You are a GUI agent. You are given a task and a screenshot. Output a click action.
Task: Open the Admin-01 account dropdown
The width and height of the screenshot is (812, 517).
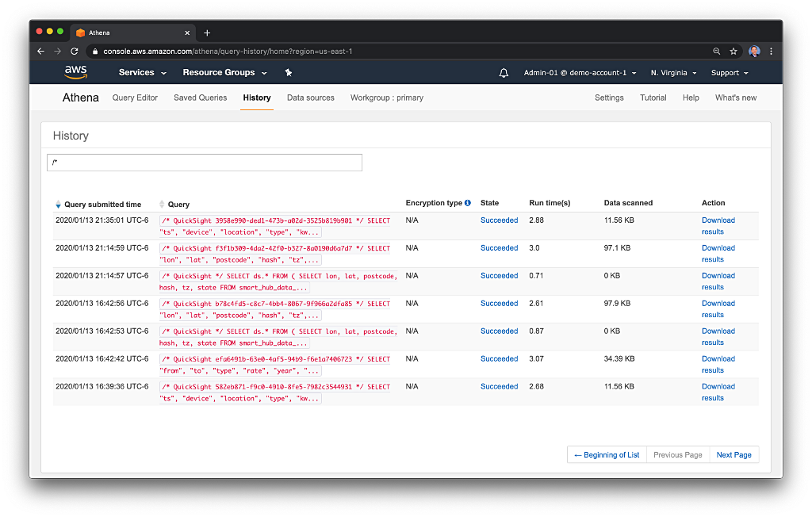(x=580, y=73)
